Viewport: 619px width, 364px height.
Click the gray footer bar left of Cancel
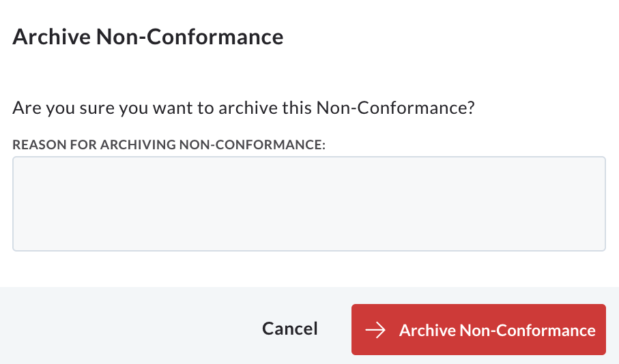click(x=126, y=325)
